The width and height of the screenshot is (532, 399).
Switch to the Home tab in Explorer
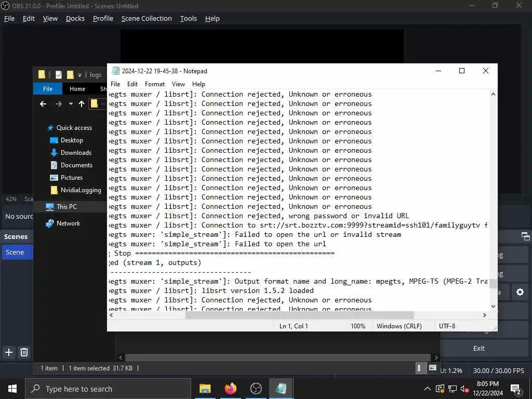tap(77, 89)
